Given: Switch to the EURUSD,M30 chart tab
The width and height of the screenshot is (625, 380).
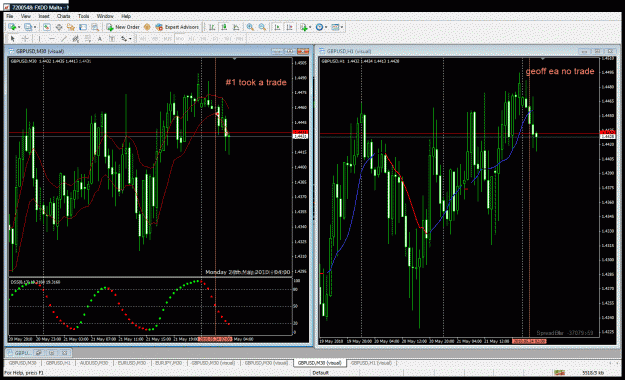Looking at the screenshot, I should (x=131, y=363).
